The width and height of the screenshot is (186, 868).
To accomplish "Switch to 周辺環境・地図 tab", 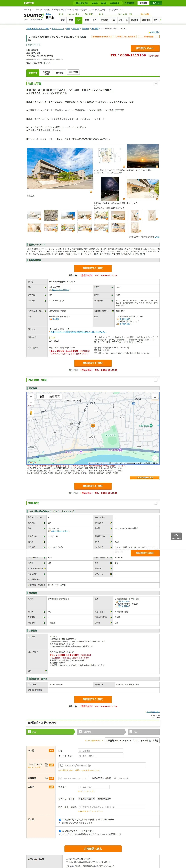I will pyautogui.click(x=46, y=73).
